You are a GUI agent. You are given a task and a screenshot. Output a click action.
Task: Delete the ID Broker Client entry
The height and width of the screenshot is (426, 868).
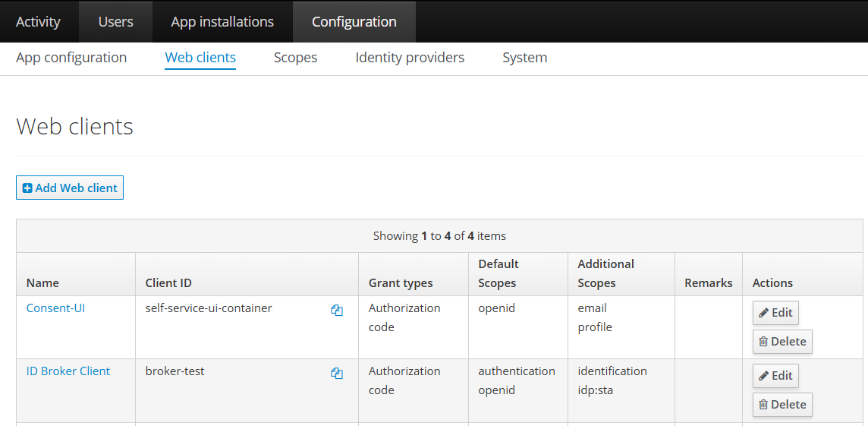[x=782, y=404]
